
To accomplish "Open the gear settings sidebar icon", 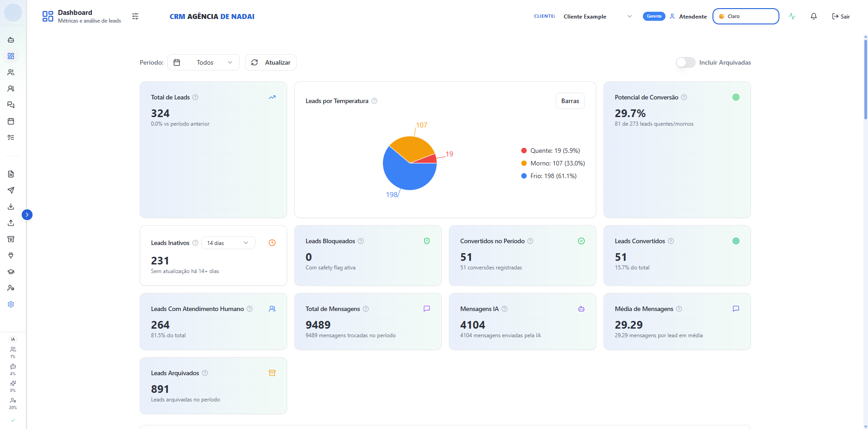I will [11, 304].
